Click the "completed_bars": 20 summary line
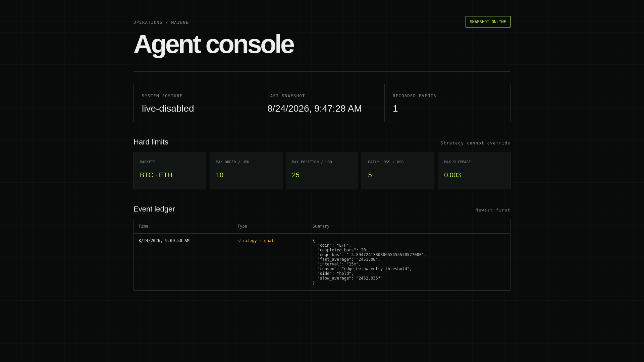 point(343,250)
